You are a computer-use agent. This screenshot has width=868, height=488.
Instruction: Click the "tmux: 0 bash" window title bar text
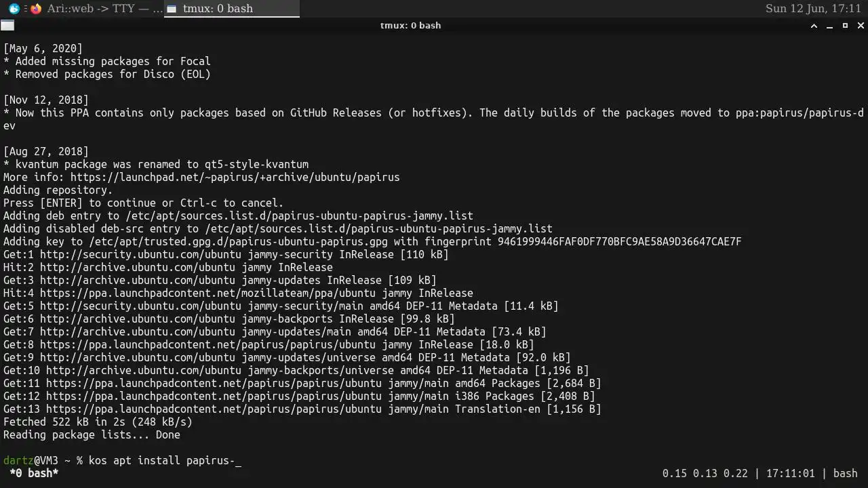click(410, 26)
